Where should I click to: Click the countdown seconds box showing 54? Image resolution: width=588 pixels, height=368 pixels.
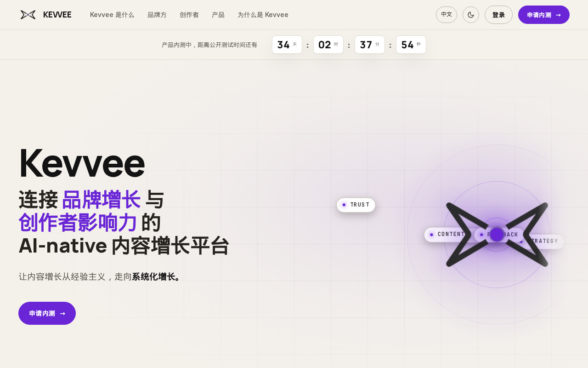coord(411,45)
